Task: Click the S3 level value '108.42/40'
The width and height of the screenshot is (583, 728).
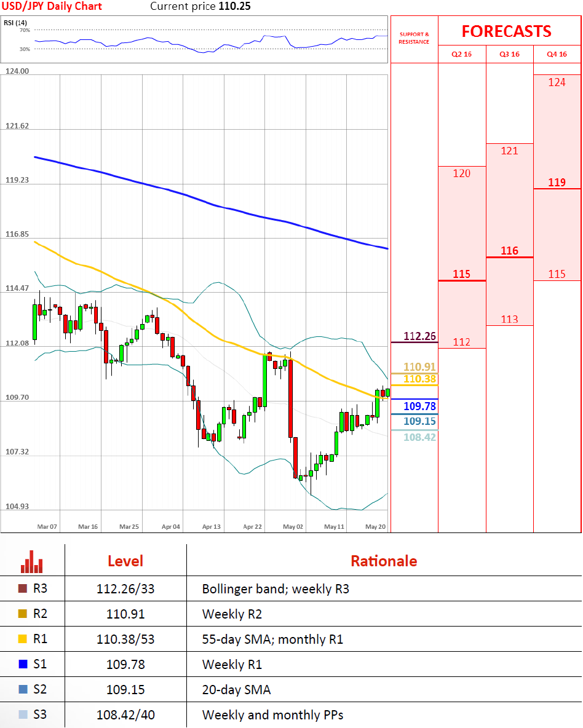Action: point(125,714)
